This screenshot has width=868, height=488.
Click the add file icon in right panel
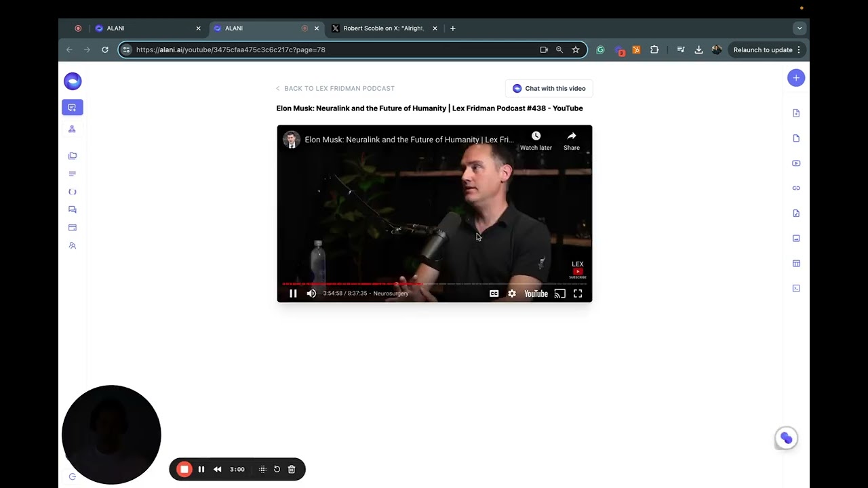point(796,113)
